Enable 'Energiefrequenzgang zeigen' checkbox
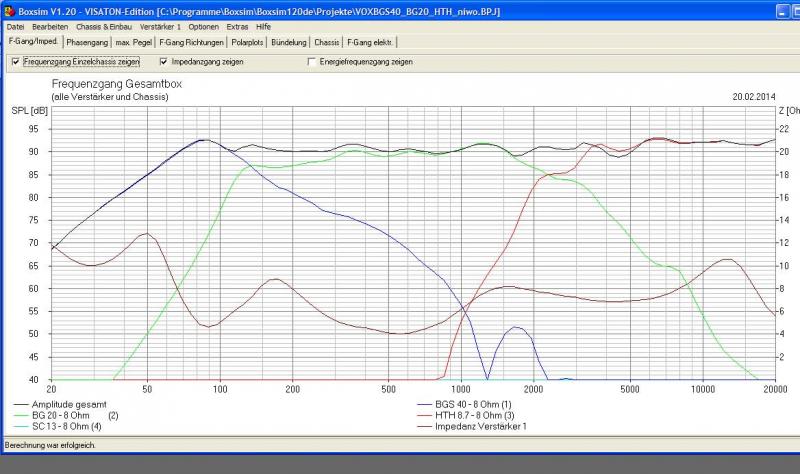 pos(312,62)
